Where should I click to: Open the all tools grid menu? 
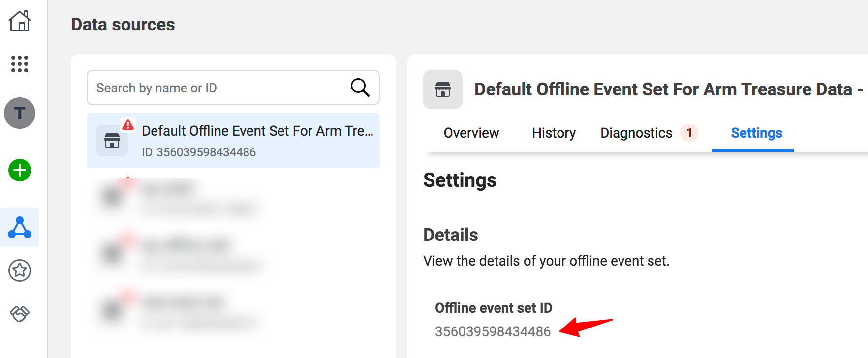click(20, 64)
